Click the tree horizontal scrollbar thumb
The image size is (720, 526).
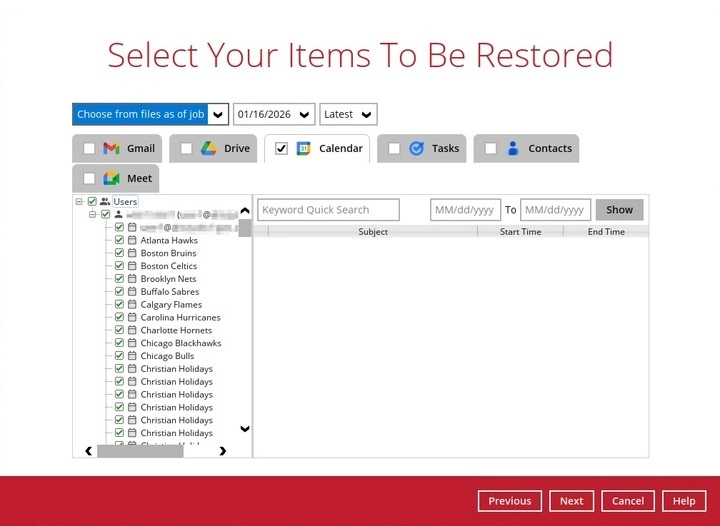[140, 451]
